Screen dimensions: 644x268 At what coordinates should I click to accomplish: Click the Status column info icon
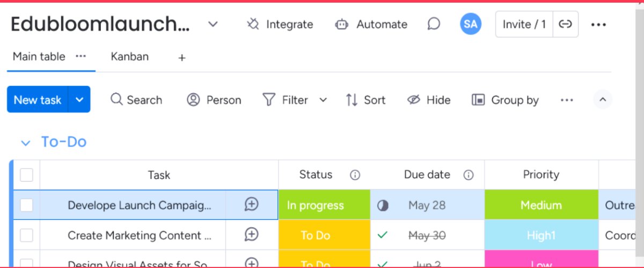pos(355,175)
